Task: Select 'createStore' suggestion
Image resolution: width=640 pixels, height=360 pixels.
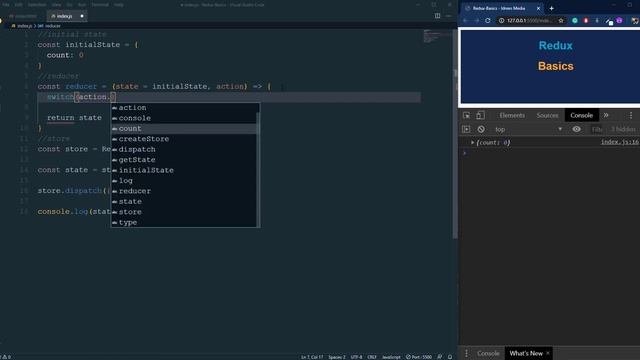Action: pyautogui.click(x=184, y=139)
